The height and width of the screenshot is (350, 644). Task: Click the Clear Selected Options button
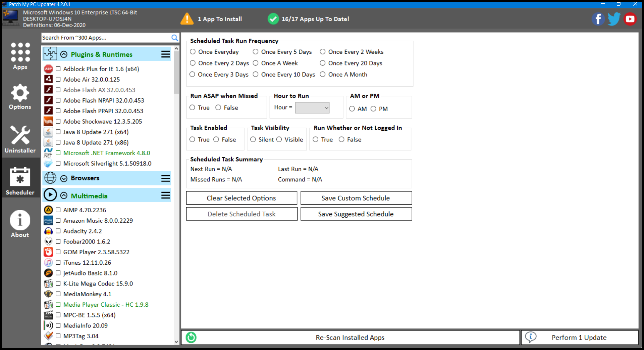click(x=241, y=198)
